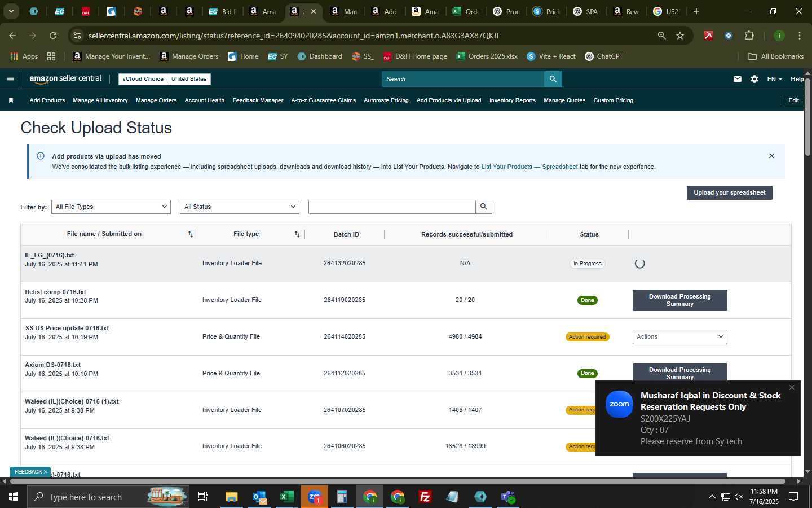Click the filter search magnifier button
Image resolution: width=812 pixels, height=508 pixels.
[x=484, y=207]
